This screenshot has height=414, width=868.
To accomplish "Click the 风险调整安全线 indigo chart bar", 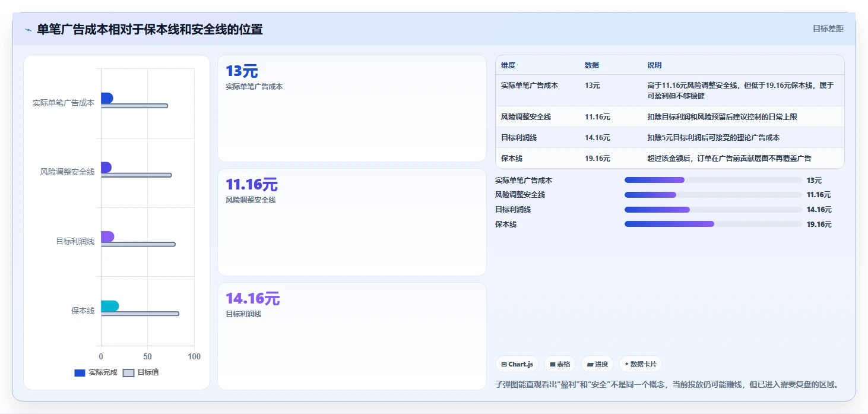I will [106, 168].
